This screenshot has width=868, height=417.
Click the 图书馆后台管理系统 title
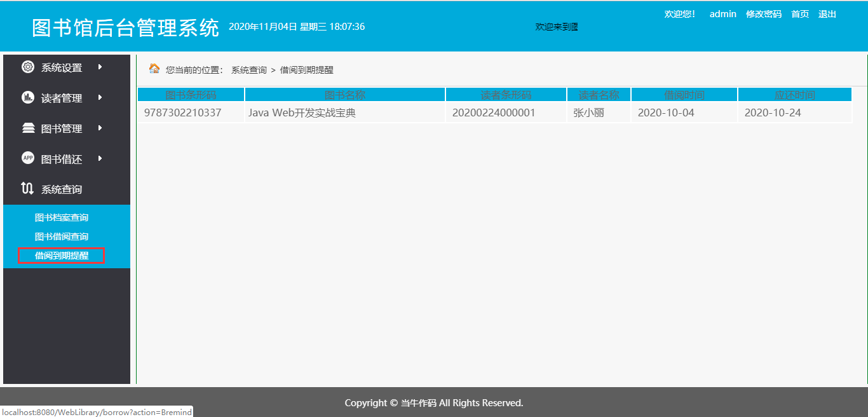pos(125,28)
